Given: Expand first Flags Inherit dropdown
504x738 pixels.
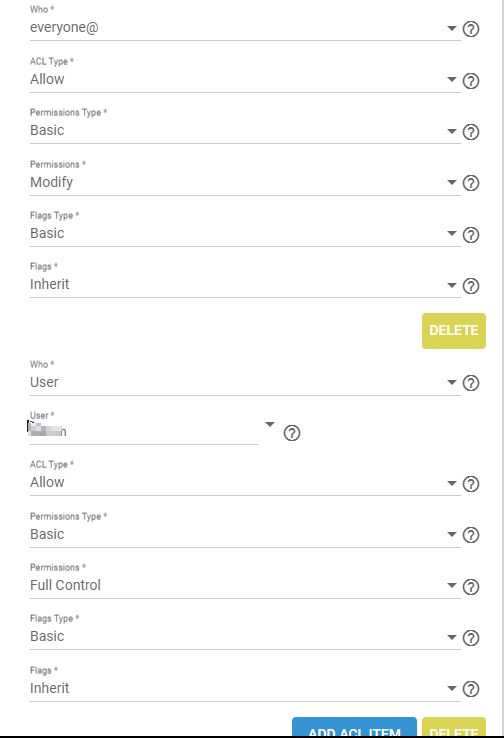Looking at the screenshot, I should pyautogui.click(x=245, y=284).
